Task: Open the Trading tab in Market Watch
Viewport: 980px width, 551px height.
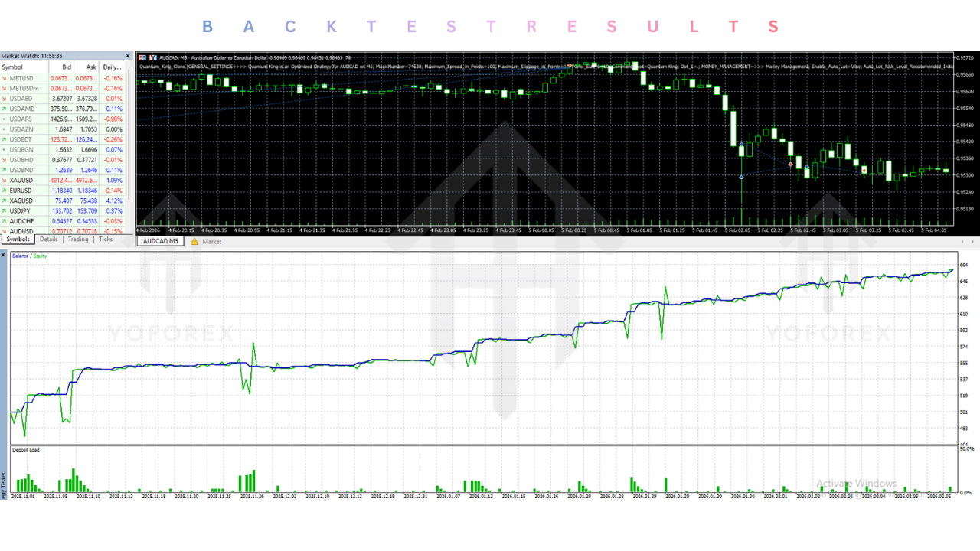Action: (77, 239)
